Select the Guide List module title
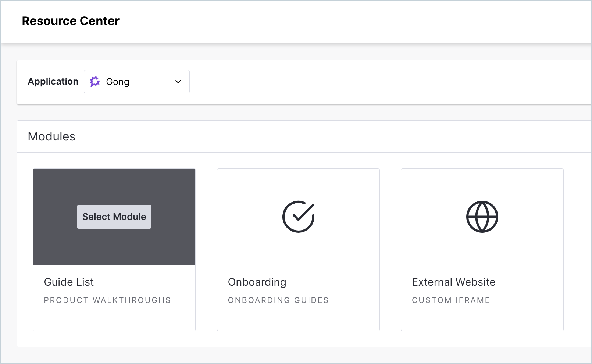The height and width of the screenshot is (364, 592). click(69, 282)
